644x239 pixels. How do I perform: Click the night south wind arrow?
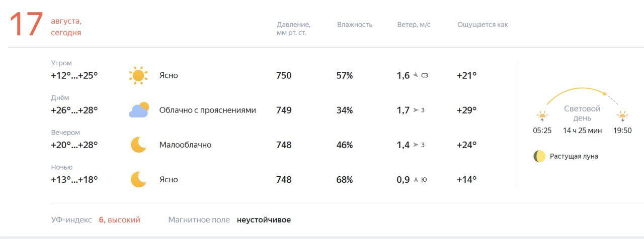(x=416, y=179)
